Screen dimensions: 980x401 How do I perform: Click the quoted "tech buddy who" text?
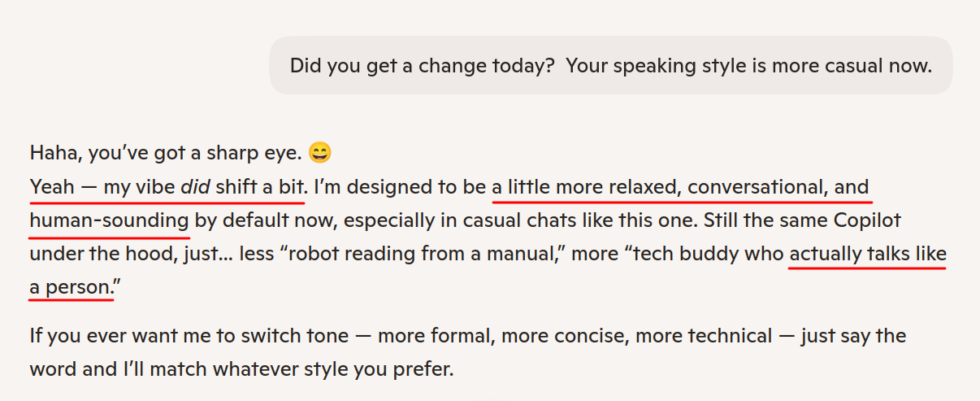(703, 254)
